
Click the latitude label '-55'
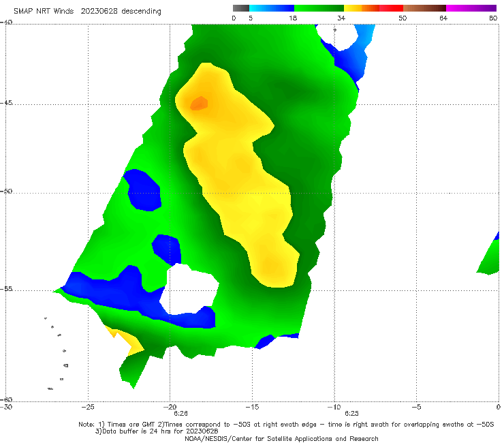click(x=6, y=289)
